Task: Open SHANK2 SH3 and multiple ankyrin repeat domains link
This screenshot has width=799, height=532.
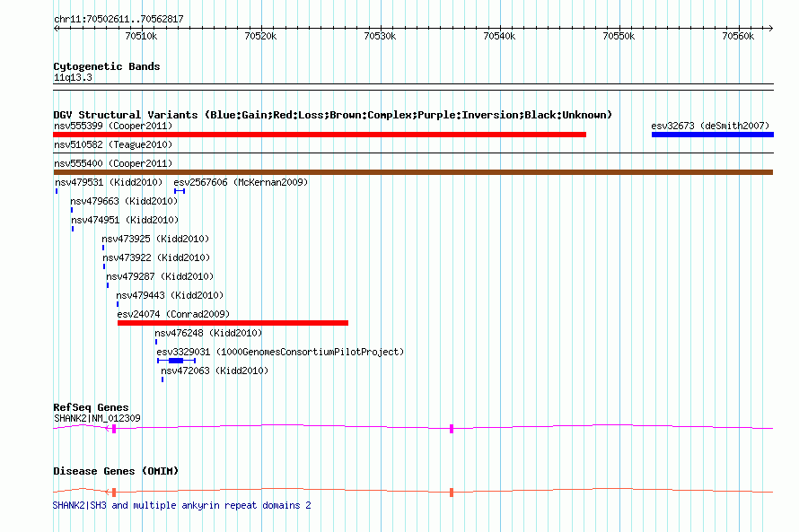Action: click(x=182, y=505)
